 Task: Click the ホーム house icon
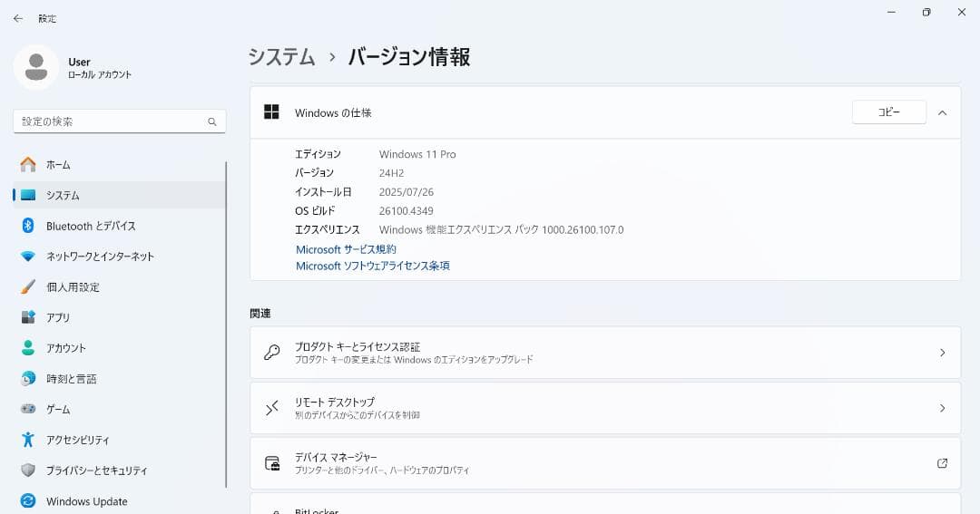tap(28, 164)
